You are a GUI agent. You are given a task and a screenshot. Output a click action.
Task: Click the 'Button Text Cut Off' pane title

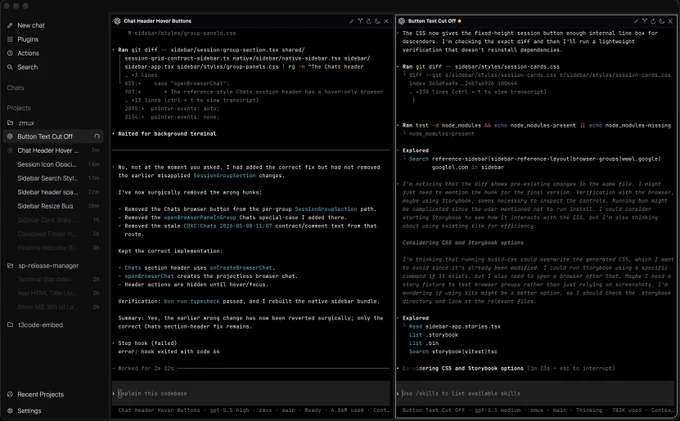(432, 21)
